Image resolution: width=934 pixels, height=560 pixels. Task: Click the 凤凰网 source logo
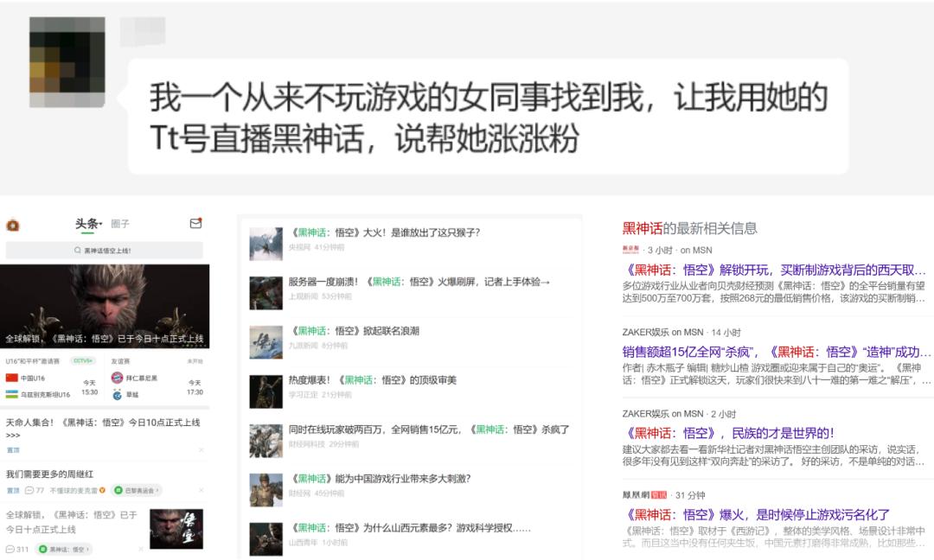click(x=644, y=494)
